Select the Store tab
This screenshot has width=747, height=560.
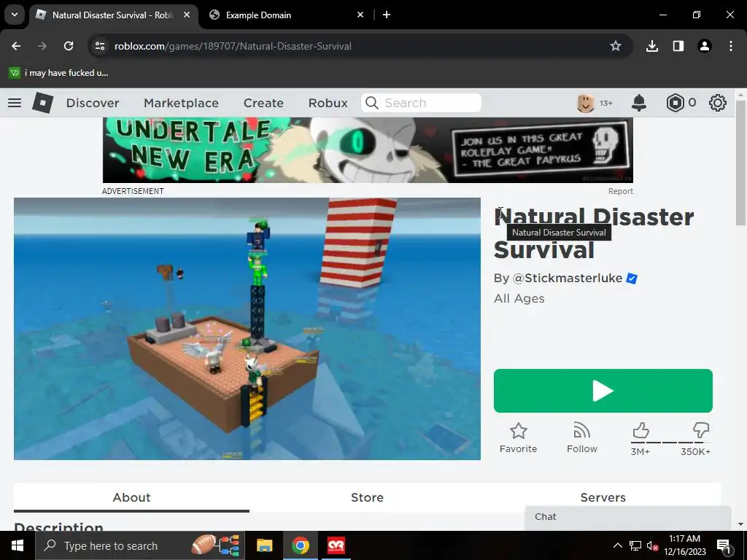tap(368, 497)
